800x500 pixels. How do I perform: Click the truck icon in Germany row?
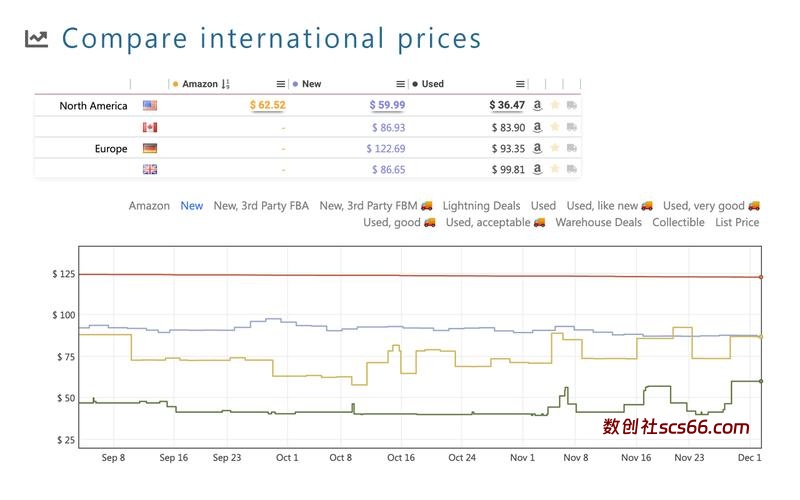pyautogui.click(x=571, y=148)
